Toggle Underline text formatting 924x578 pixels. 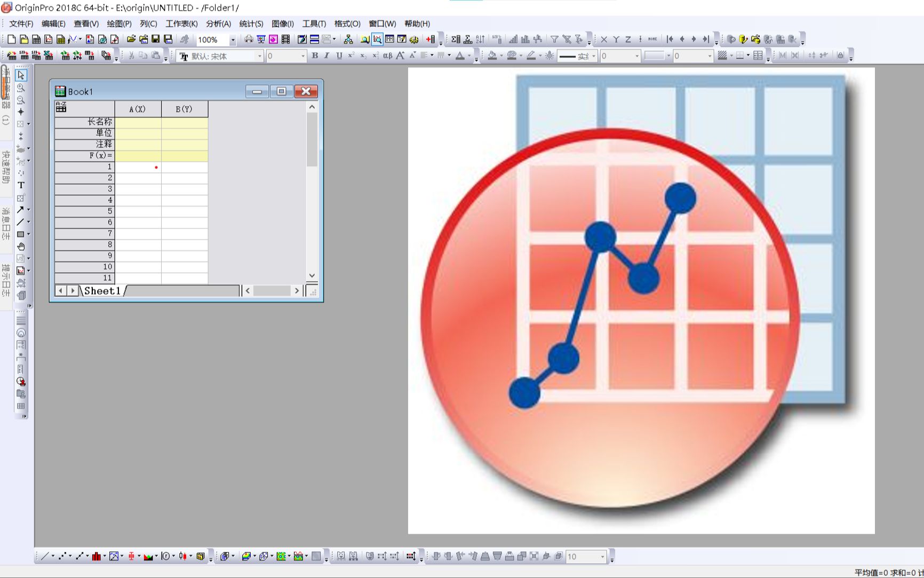339,56
